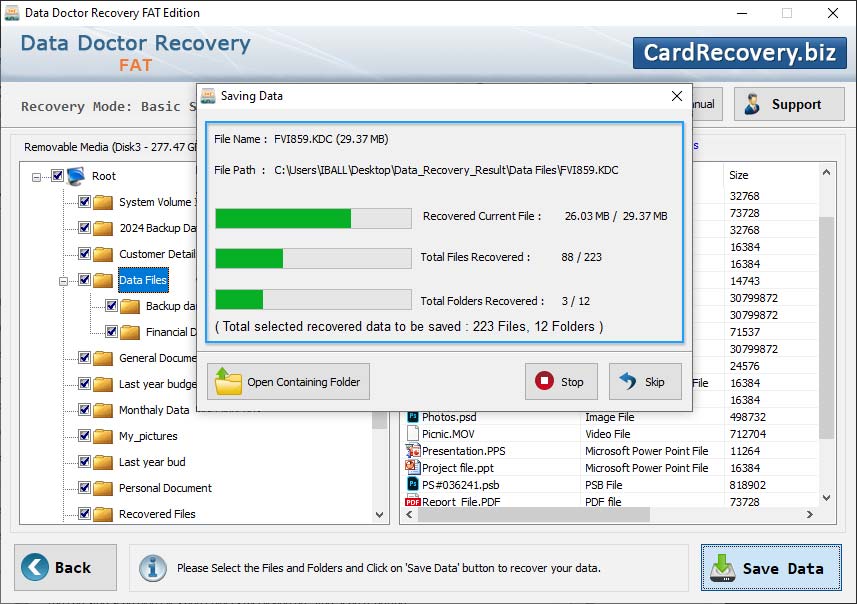Skip the current file

point(645,382)
